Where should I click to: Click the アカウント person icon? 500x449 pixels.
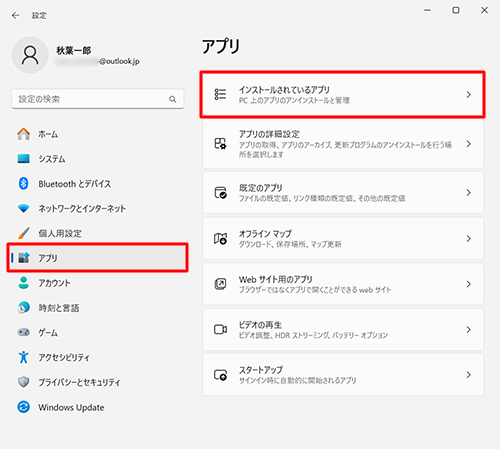[x=23, y=283]
